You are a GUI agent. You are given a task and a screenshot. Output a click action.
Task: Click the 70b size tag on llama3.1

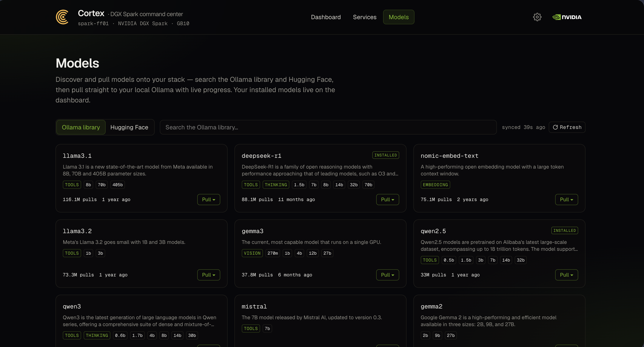coord(102,185)
